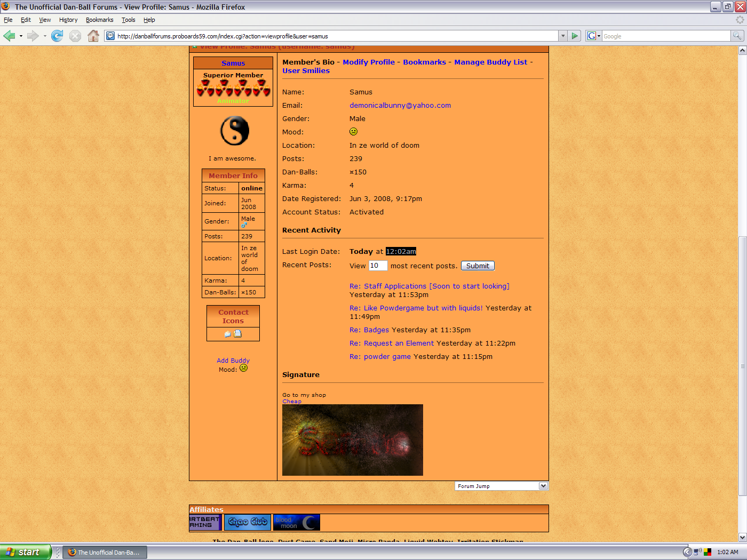This screenshot has height=560, width=747.
Task: Go to the Home page icon
Action: (93, 36)
